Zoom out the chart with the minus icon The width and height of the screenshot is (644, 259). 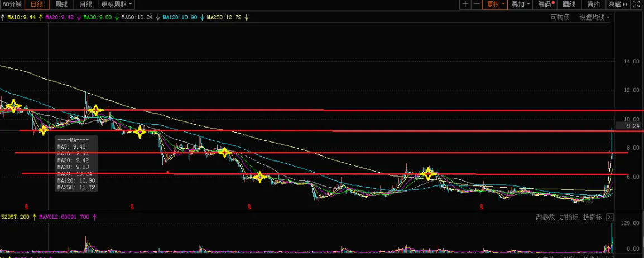point(477,4)
